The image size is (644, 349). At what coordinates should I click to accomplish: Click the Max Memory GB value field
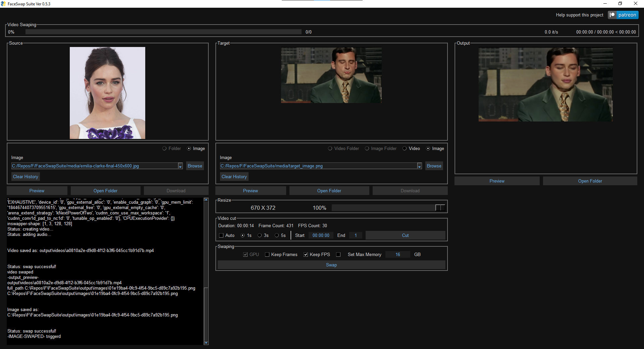point(398,254)
